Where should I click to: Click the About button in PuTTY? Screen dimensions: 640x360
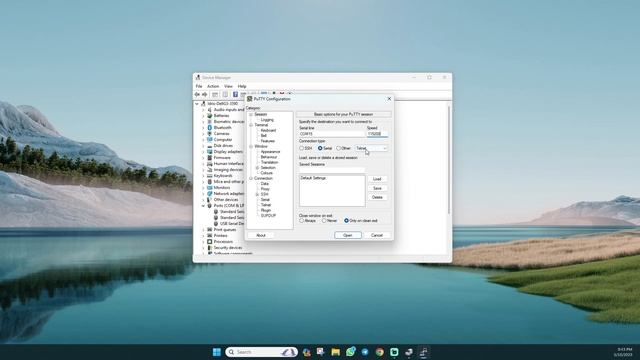coord(261,235)
